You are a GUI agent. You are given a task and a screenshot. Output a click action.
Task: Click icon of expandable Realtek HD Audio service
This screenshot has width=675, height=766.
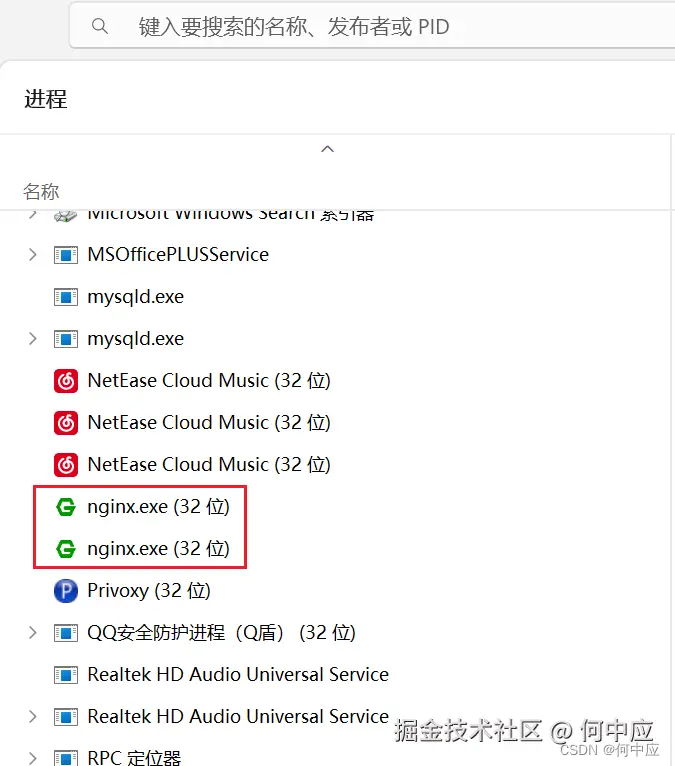coord(65,717)
